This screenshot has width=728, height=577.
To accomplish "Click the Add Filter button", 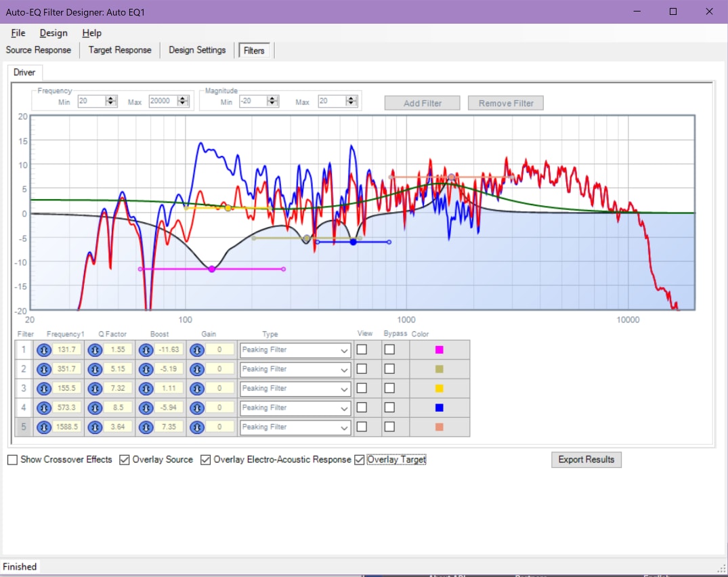I will click(422, 103).
